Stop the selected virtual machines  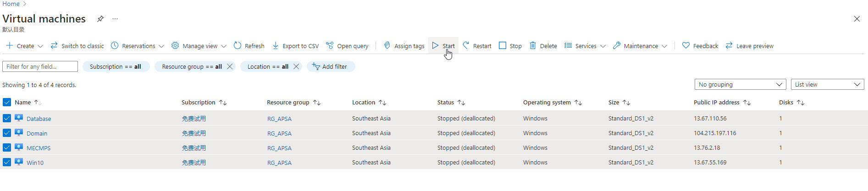[510, 46]
